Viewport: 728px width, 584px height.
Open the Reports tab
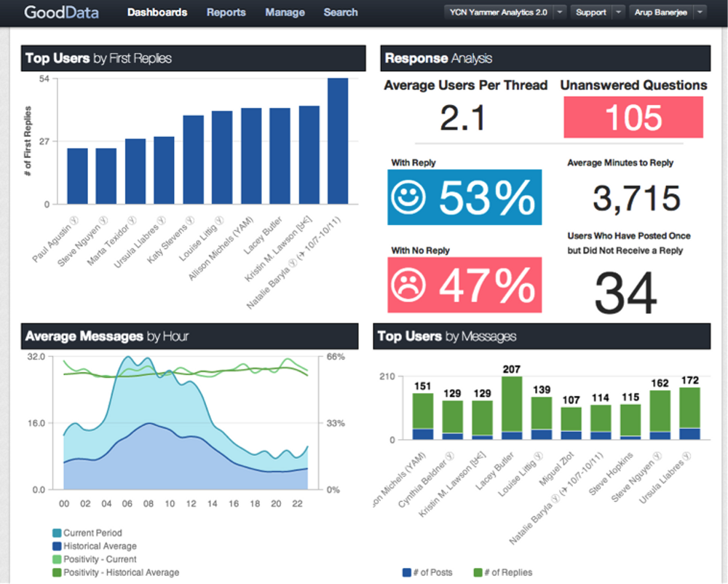pyautogui.click(x=226, y=12)
